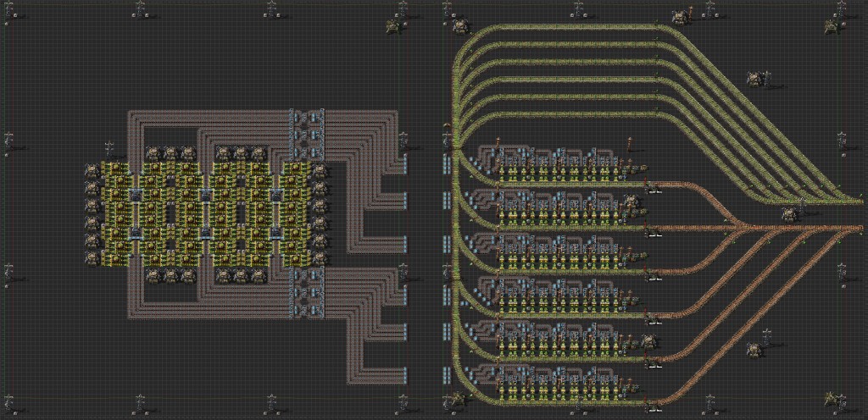868x420 pixels.
Task: Click the upper splitter bank above the machine array
Action: tap(307, 135)
